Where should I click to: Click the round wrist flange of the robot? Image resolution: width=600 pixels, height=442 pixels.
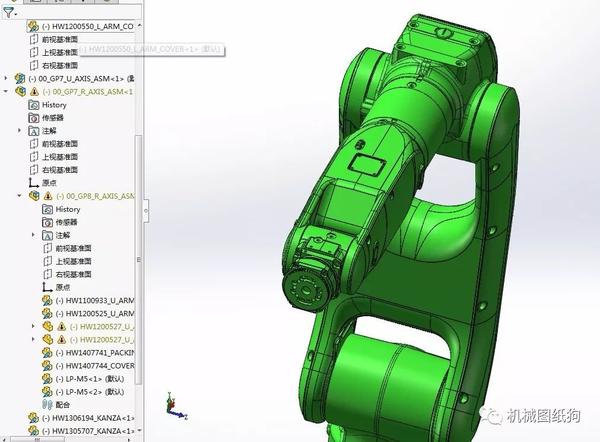(307, 290)
